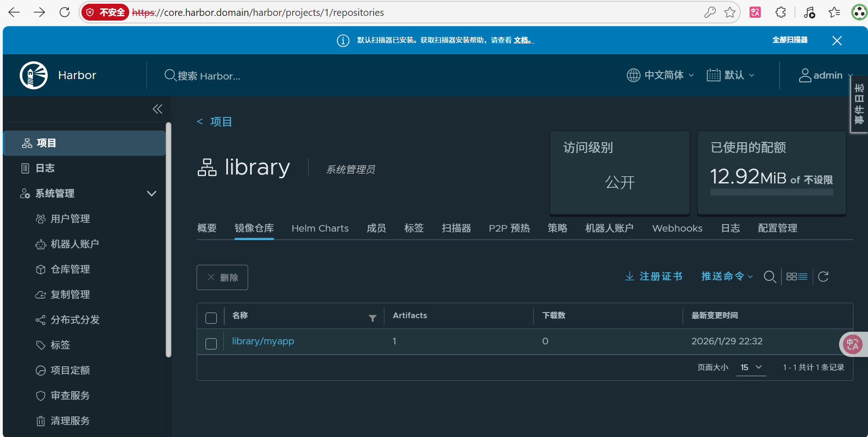868x437 pixels.
Task: Click the 不安全 security warning badge
Action: (x=105, y=13)
